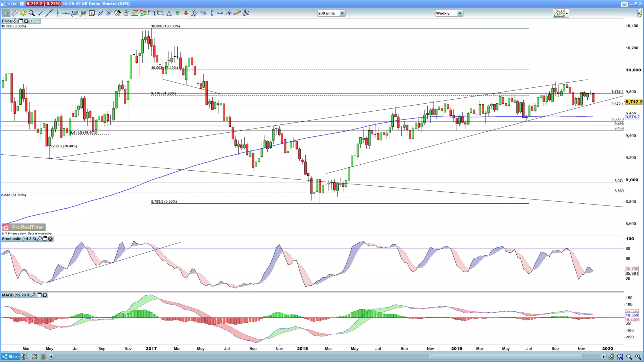644x362 pixels.
Task: Click the blue 9,574.2 moving average label
Action: (x=632, y=117)
